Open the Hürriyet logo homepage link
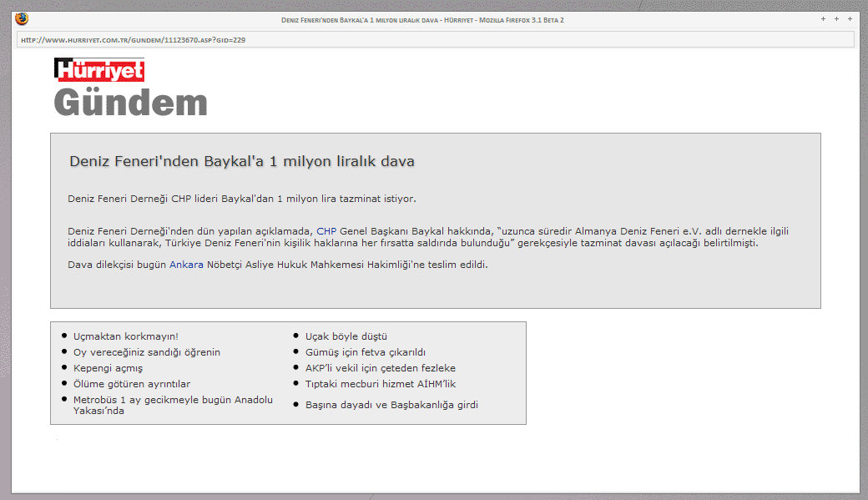868x500 pixels. pos(99,70)
